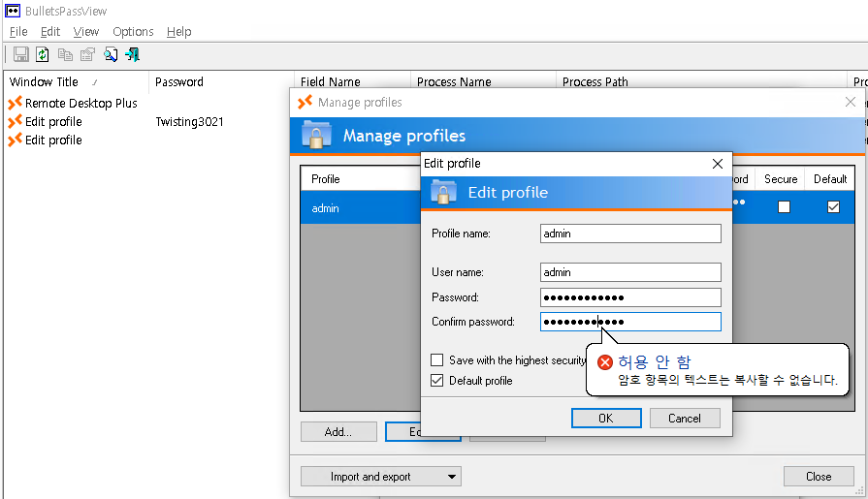Click the Properties toolbar icon
This screenshot has height=499, width=868.
pyautogui.click(x=87, y=54)
